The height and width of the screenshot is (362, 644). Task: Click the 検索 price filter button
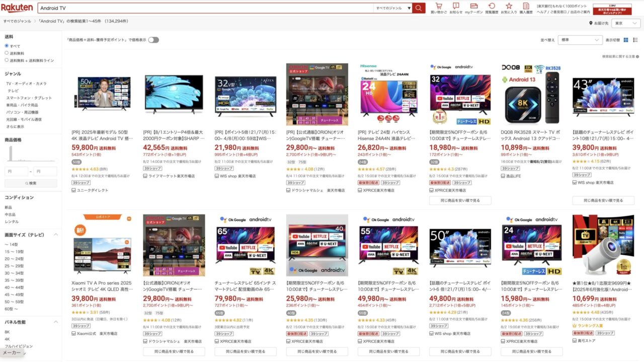(31, 183)
